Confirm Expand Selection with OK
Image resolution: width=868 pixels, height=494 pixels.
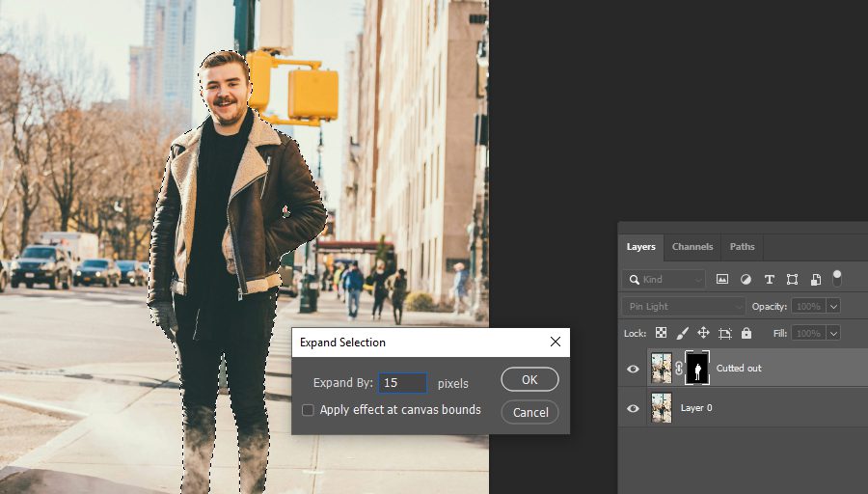529,379
